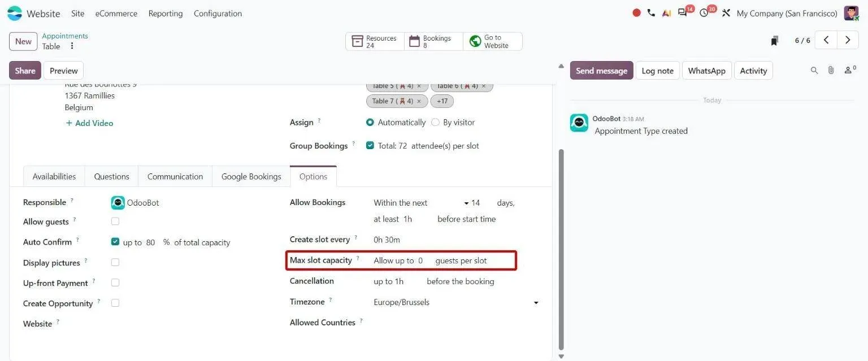This screenshot has width=868, height=361.
Task: Click the Log note button
Action: coord(657,71)
